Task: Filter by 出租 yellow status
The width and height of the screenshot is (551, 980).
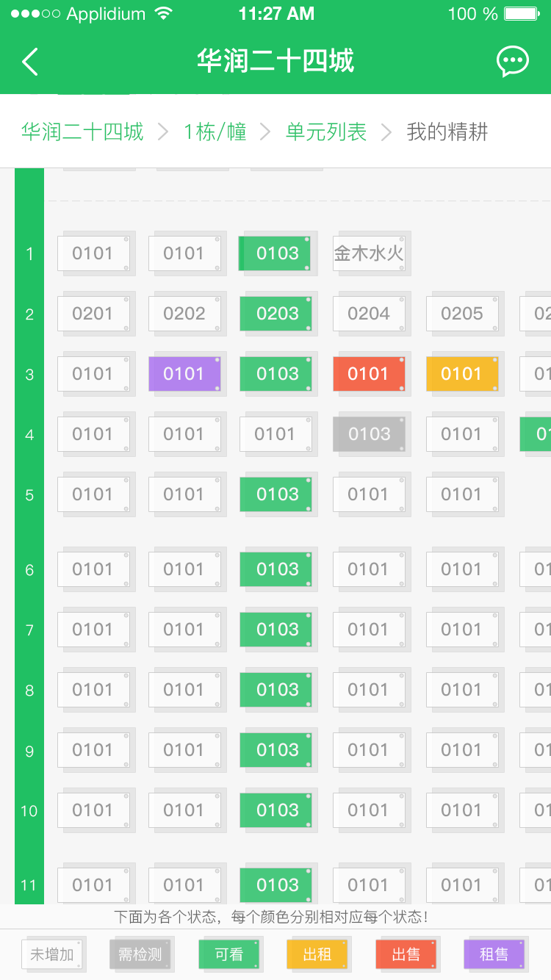Action: pyautogui.click(x=317, y=954)
